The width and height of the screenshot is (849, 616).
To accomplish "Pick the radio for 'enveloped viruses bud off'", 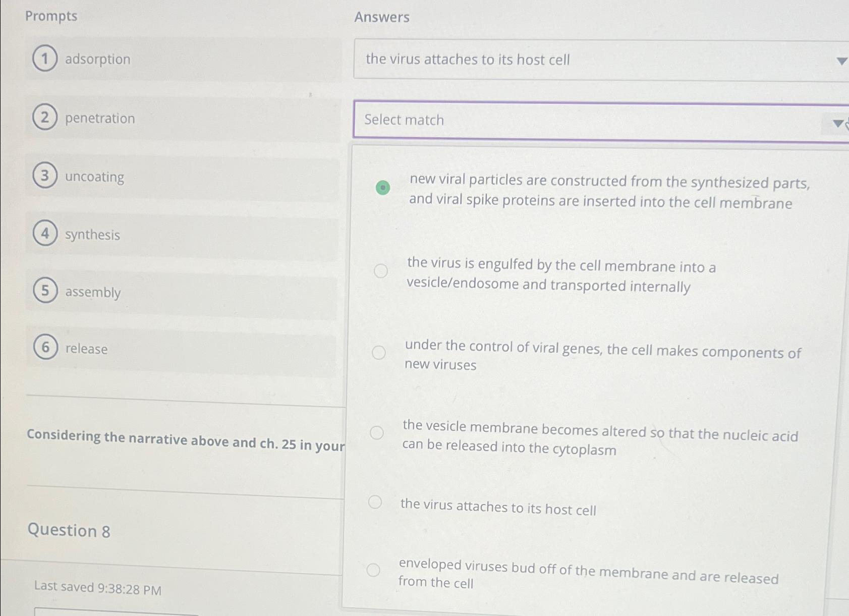I will point(373,570).
